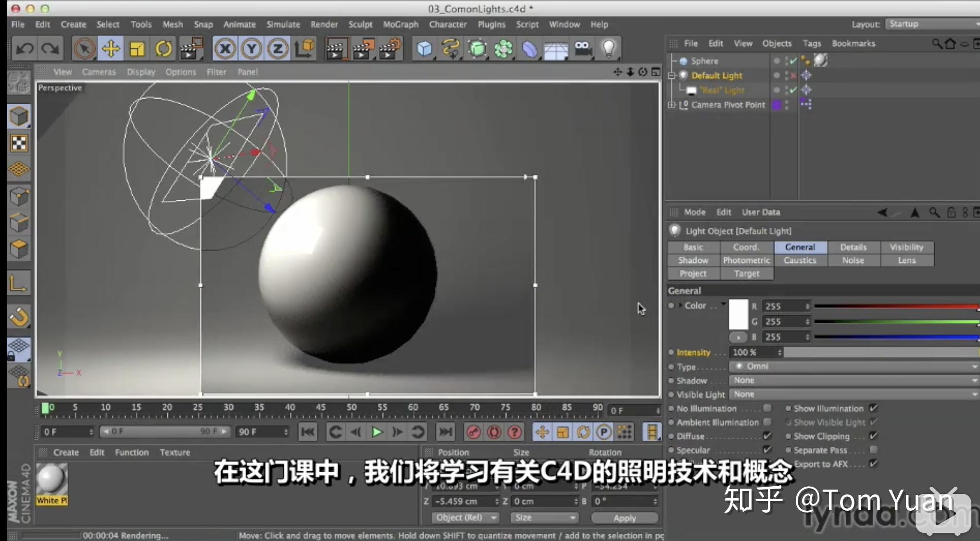This screenshot has height=541, width=980.
Task: Go to the start of animation
Action: (308, 432)
